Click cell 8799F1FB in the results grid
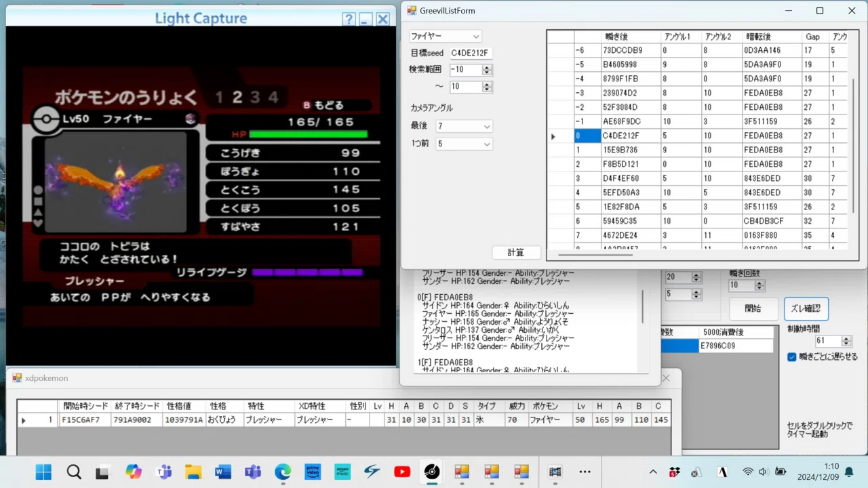Screen dimensions: 868x488 631,79
